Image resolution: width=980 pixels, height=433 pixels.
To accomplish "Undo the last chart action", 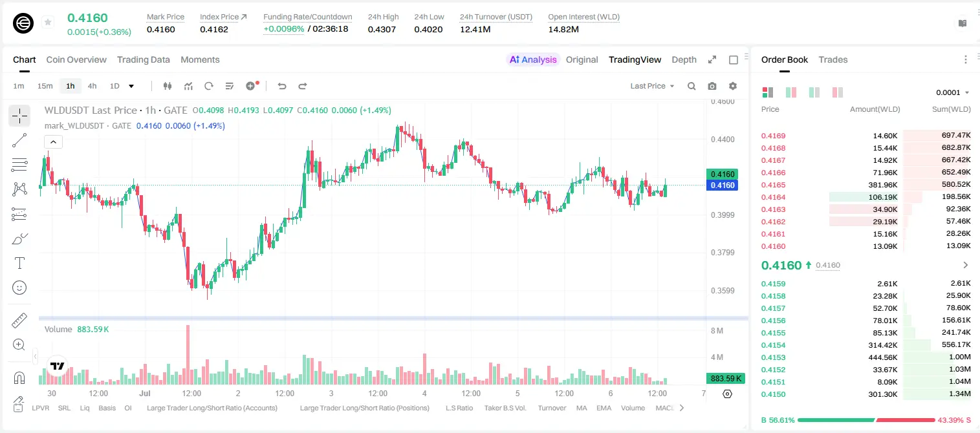I will point(282,86).
